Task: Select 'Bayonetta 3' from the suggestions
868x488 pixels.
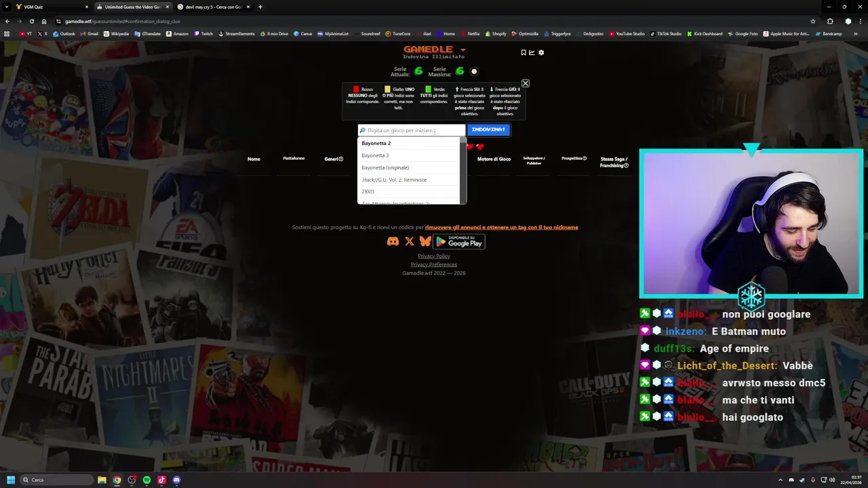Action: [409, 155]
